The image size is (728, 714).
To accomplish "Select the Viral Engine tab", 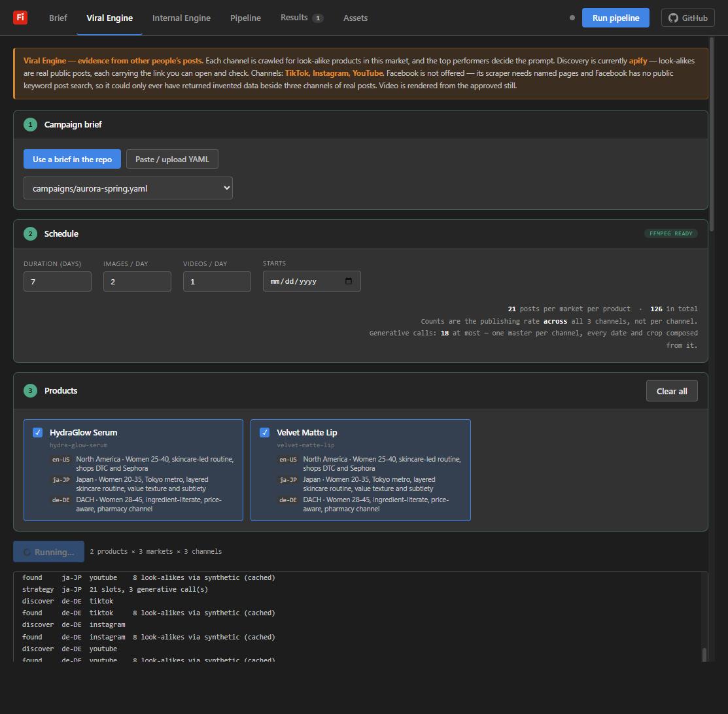I will 110,18.
